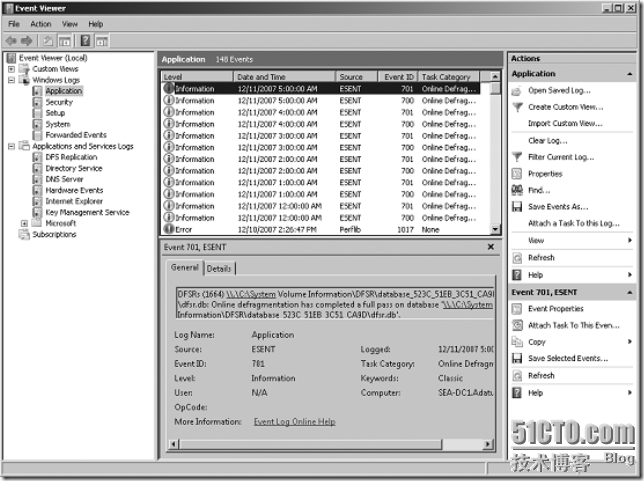
Task: Click Attach a Task To this Log
Action: click(x=574, y=223)
